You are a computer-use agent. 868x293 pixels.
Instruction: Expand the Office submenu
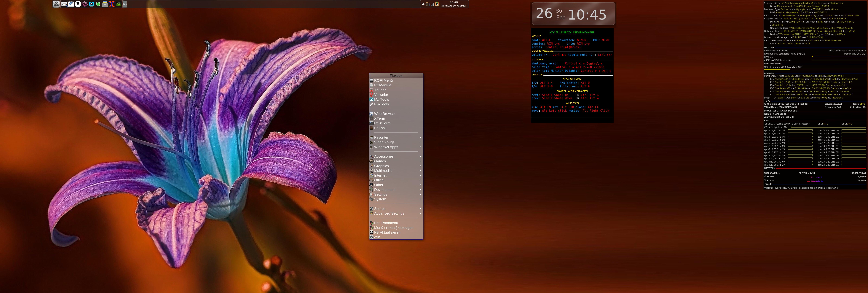point(396,180)
